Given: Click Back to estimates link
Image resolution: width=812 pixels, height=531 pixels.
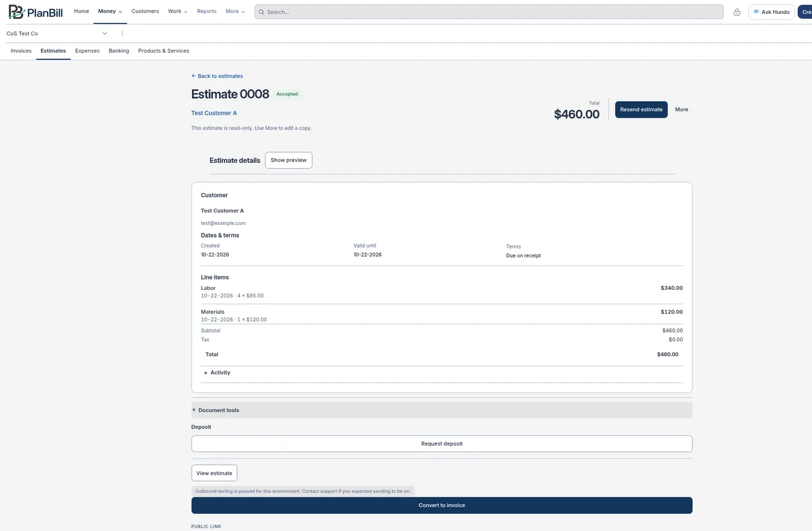Looking at the screenshot, I should click(x=217, y=76).
